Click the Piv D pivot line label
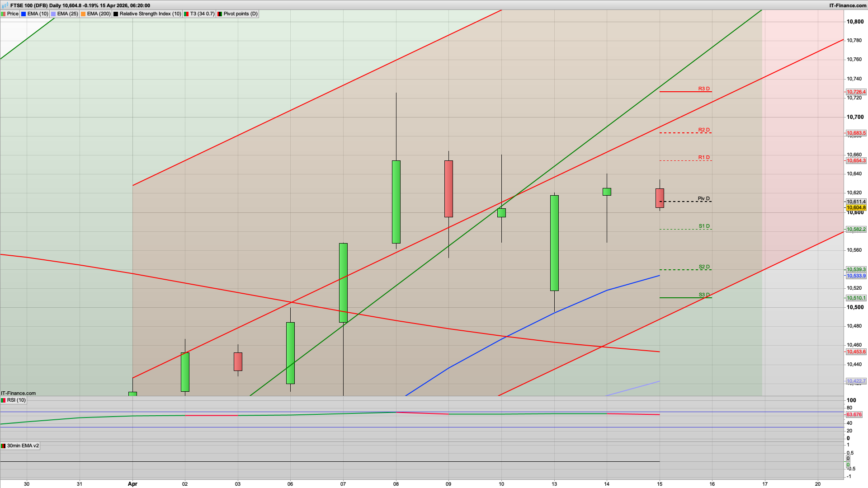 703,198
